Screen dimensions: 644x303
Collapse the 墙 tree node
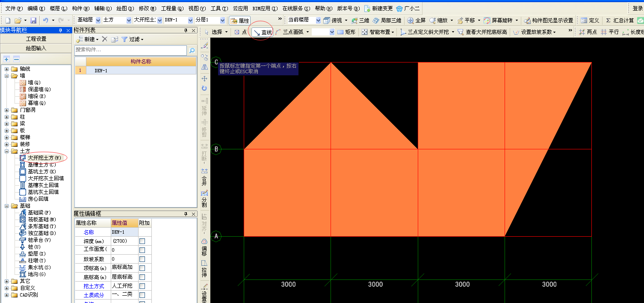(6, 76)
